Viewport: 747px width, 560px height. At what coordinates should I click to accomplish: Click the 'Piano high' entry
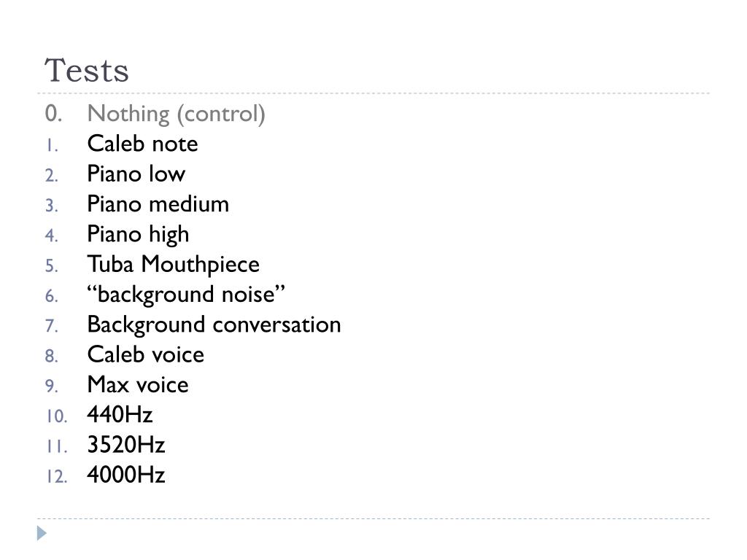click(x=138, y=235)
